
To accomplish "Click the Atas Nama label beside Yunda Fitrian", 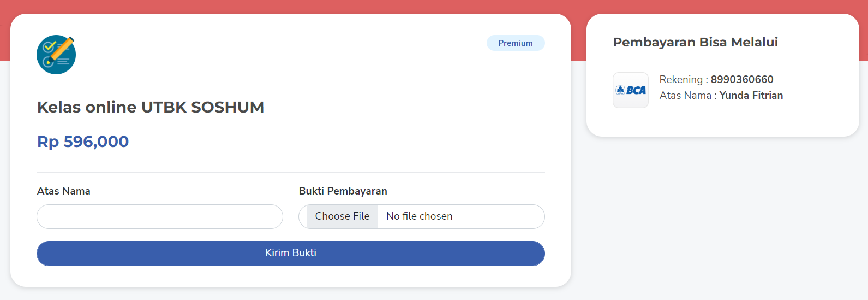I will click(x=685, y=96).
